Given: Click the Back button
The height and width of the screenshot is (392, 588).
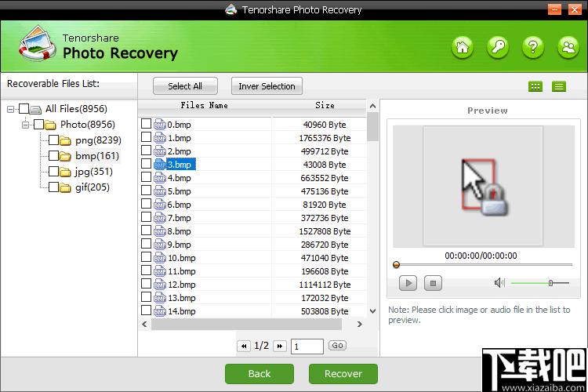Looking at the screenshot, I should coord(260,374).
